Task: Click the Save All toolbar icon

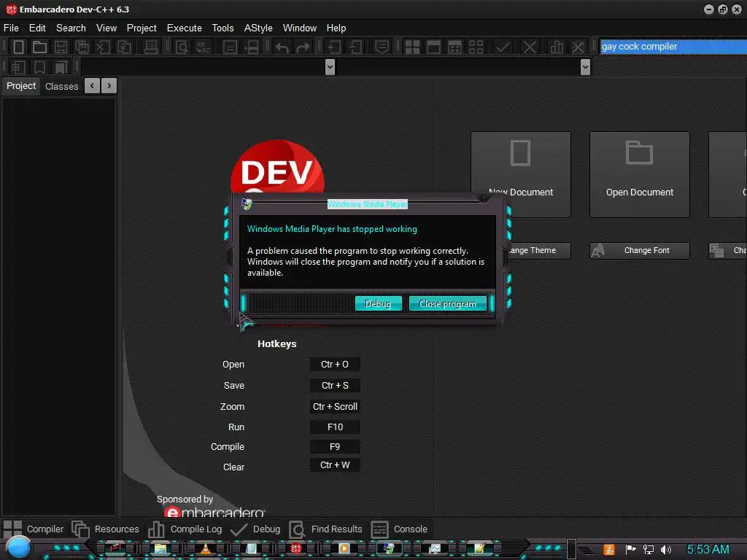Action: (82, 47)
